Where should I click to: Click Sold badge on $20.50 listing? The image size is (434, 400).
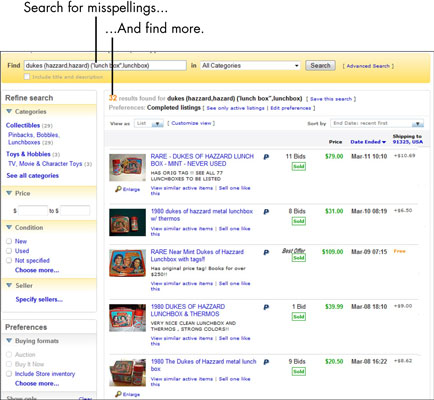(x=299, y=371)
